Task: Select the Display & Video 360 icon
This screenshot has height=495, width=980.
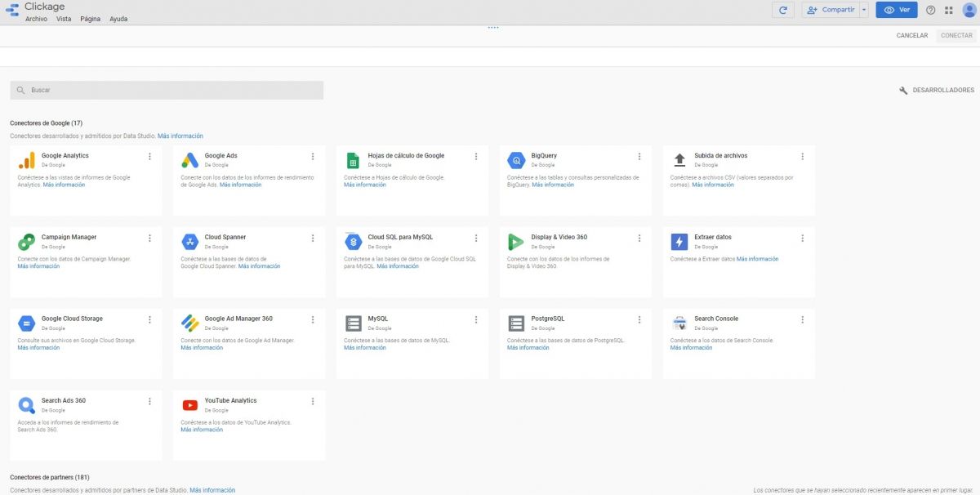Action: (x=516, y=241)
